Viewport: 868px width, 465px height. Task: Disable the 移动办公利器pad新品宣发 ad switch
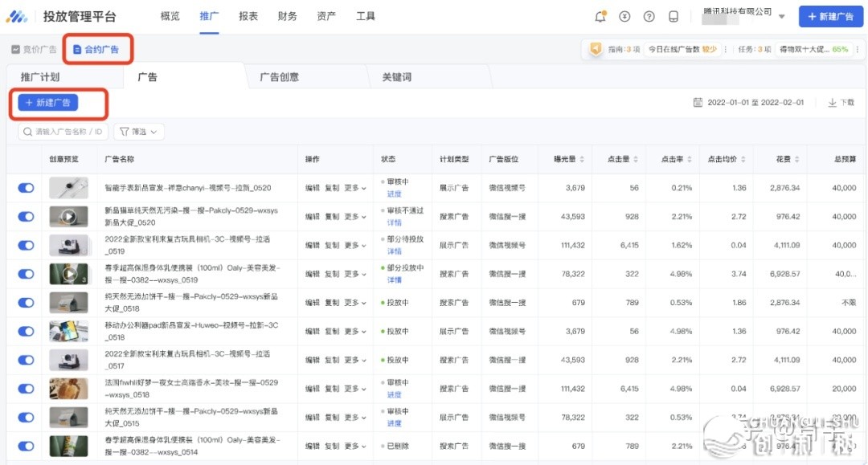pos(26,331)
